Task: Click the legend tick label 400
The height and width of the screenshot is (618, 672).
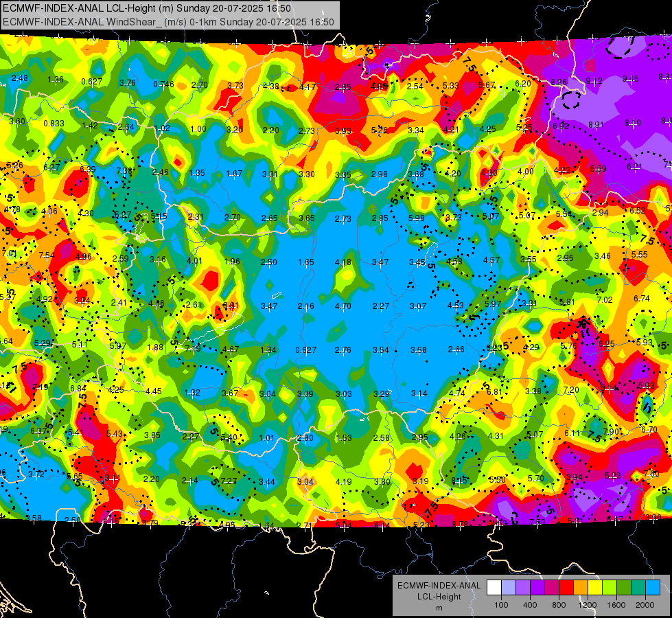Action: pyautogui.click(x=530, y=605)
